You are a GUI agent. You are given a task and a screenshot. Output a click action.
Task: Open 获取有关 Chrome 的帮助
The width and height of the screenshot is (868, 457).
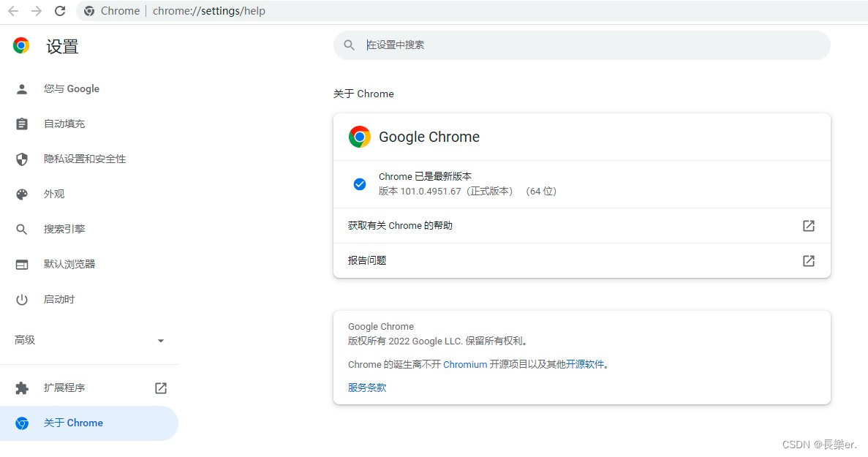click(x=582, y=226)
